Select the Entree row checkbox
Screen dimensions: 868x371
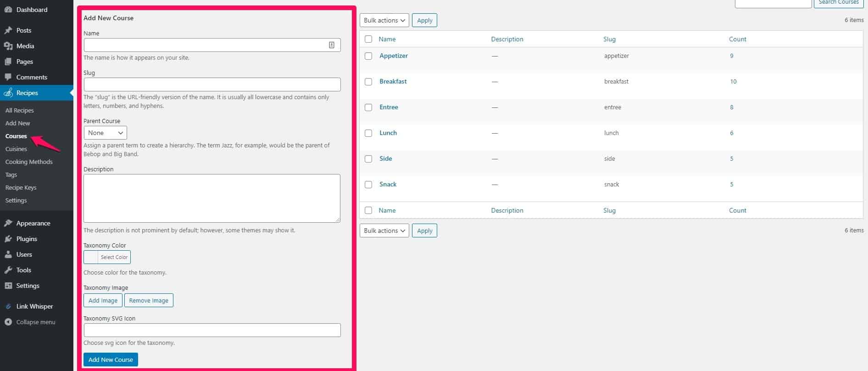(x=368, y=107)
